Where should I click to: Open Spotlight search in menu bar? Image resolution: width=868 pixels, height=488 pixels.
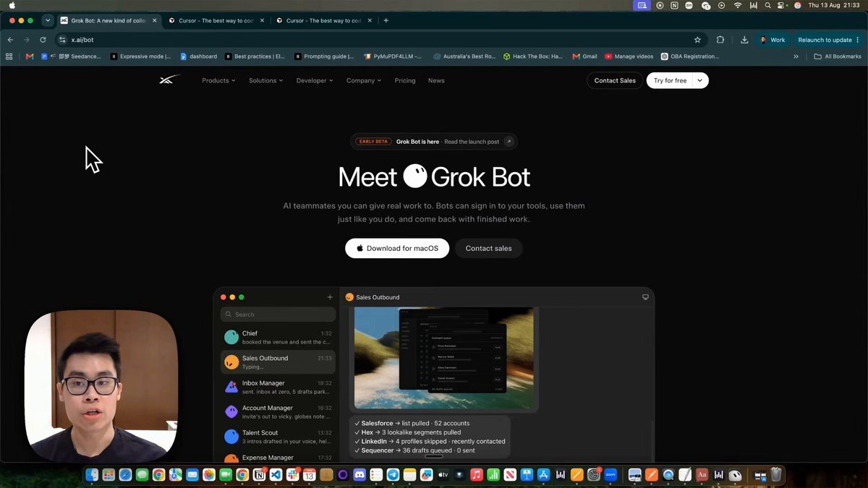tap(767, 5)
